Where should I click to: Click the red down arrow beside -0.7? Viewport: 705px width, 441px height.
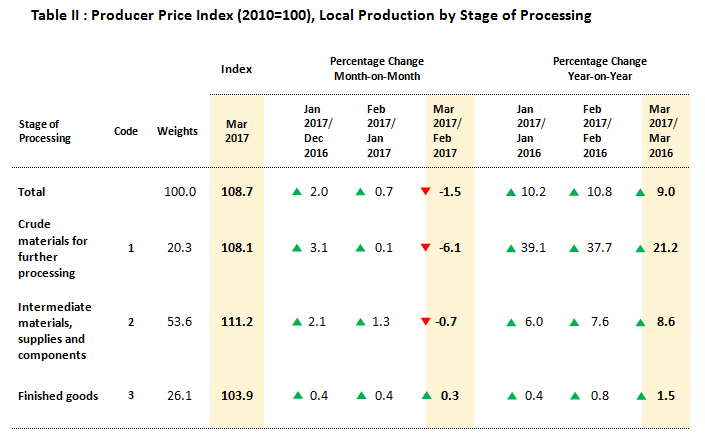pos(426,321)
